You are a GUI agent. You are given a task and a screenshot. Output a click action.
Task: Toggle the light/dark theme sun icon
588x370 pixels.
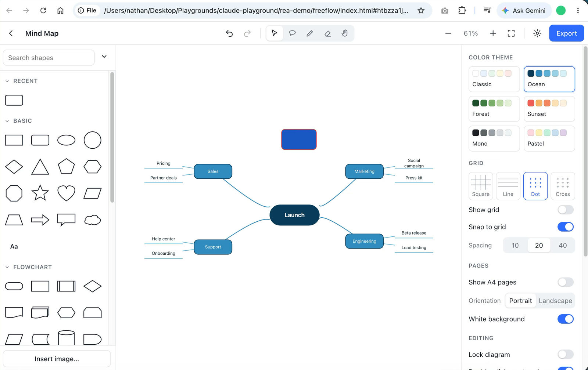pyautogui.click(x=537, y=33)
